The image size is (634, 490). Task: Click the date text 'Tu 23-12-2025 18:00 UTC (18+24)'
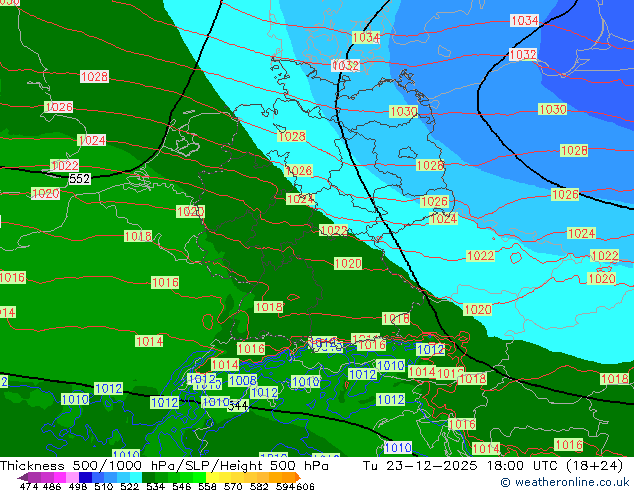click(493, 466)
